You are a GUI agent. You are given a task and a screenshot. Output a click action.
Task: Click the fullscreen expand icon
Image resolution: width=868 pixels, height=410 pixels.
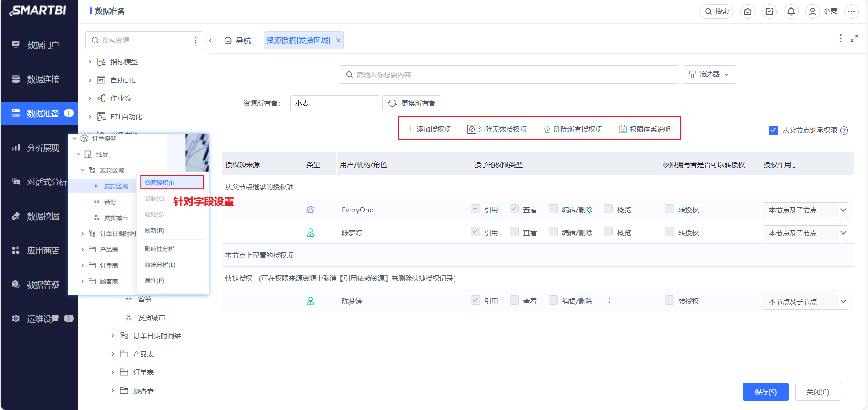[854, 39]
